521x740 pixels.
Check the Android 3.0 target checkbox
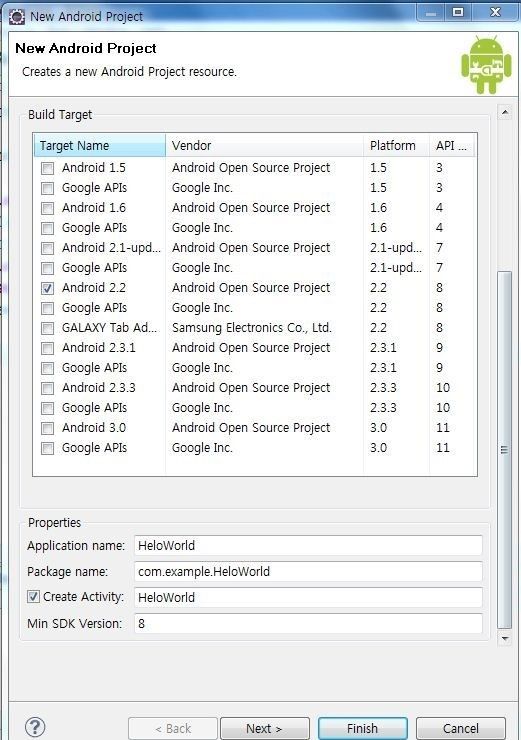(x=47, y=429)
